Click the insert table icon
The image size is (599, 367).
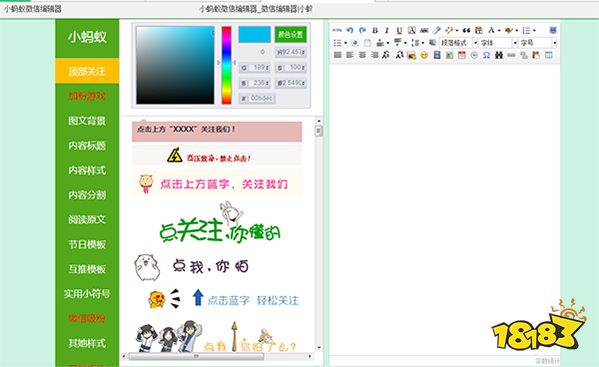(x=549, y=55)
